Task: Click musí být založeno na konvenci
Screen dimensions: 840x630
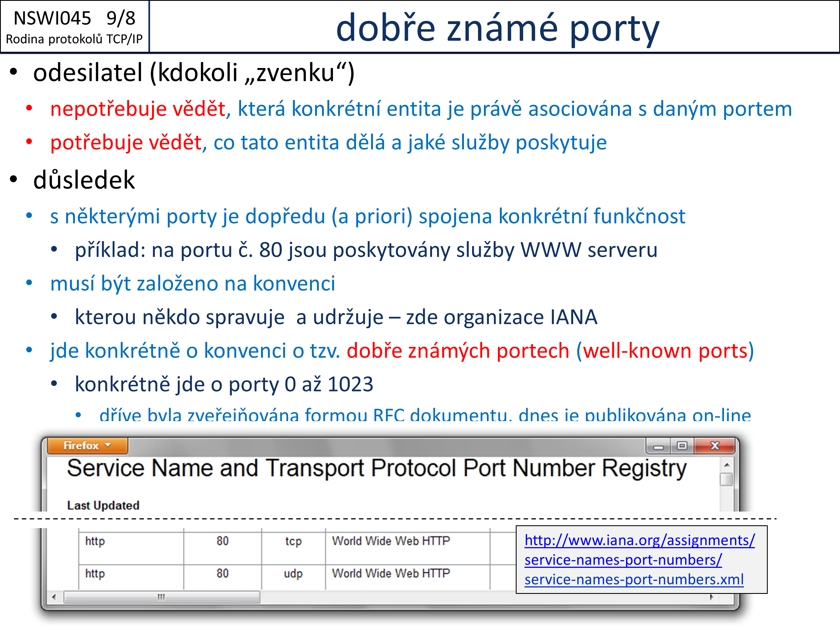Action: click(x=193, y=284)
